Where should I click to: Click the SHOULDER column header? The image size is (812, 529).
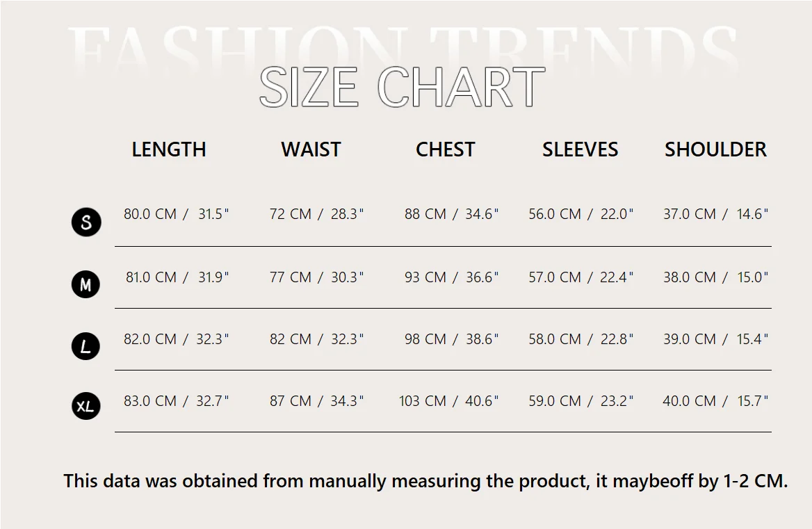pos(715,149)
